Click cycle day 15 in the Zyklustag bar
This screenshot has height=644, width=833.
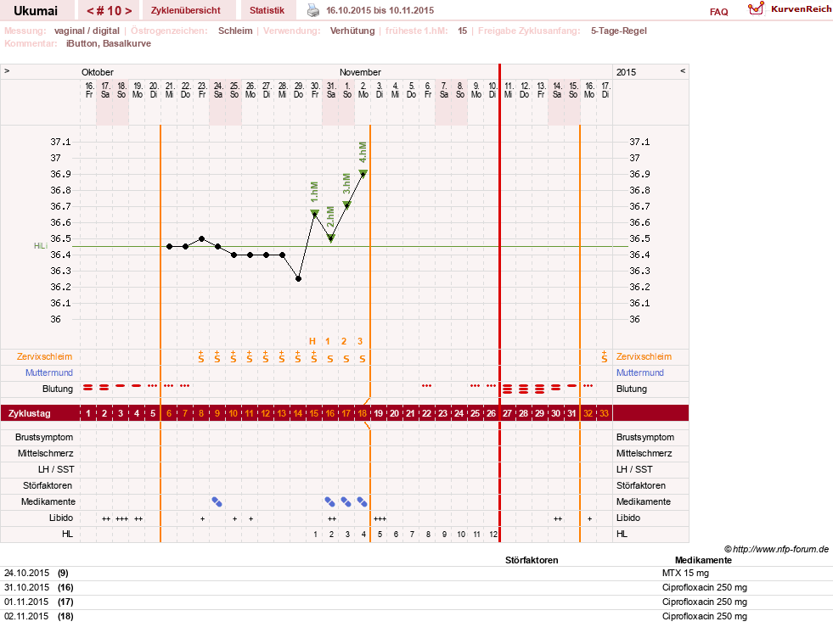(x=314, y=413)
